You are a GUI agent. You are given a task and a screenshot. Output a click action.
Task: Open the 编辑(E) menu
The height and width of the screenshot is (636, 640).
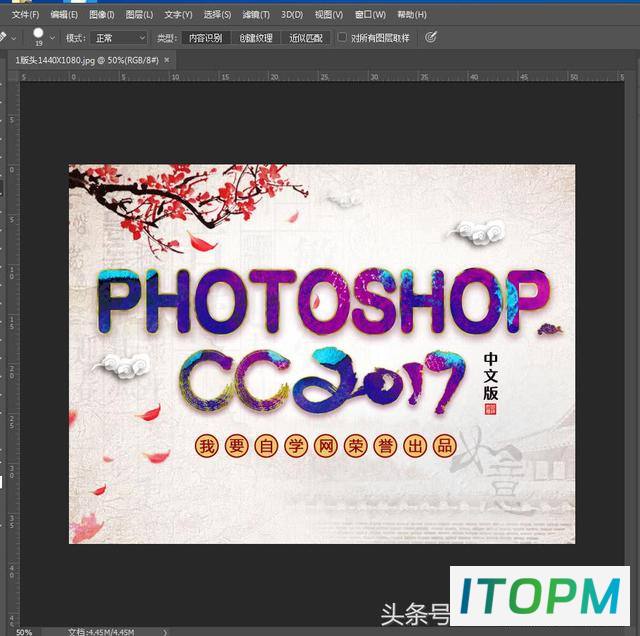tap(64, 15)
